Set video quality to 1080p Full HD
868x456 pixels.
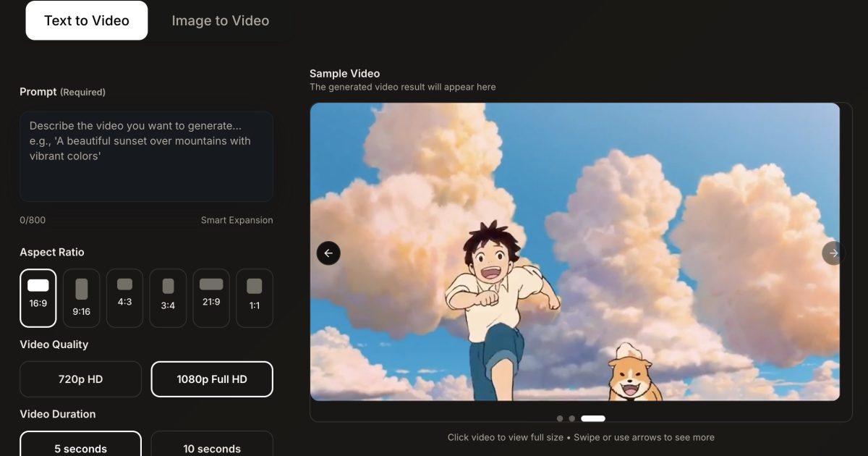[212, 379]
